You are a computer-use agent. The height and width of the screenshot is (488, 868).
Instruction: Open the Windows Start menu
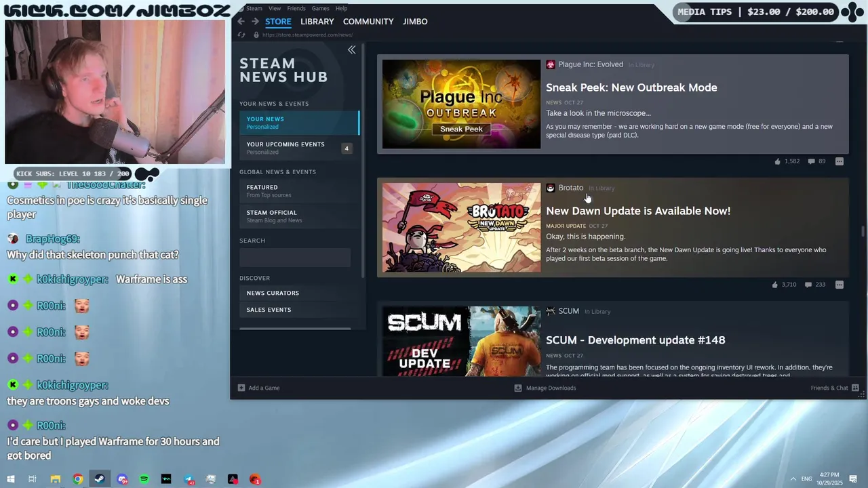(11, 479)
